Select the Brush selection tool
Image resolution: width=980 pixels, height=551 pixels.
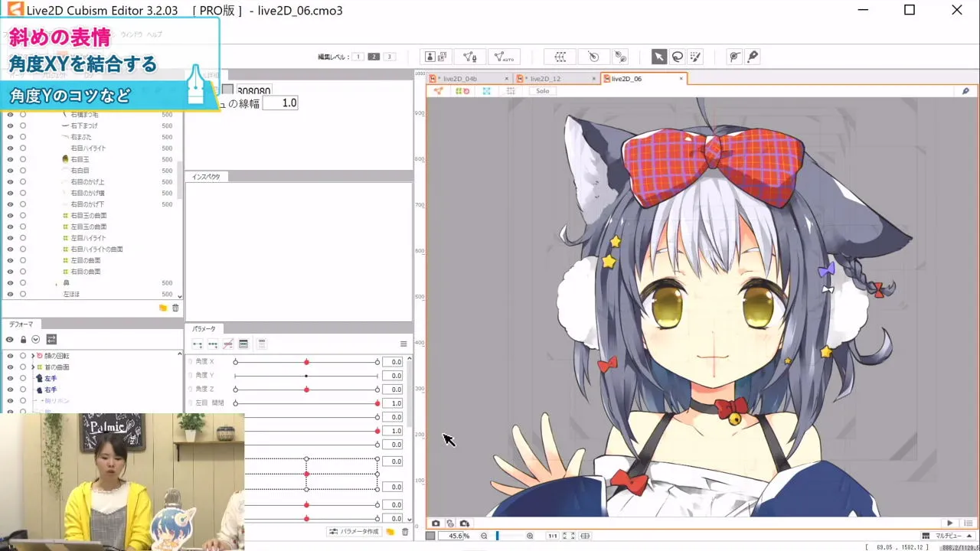(694, 57)
